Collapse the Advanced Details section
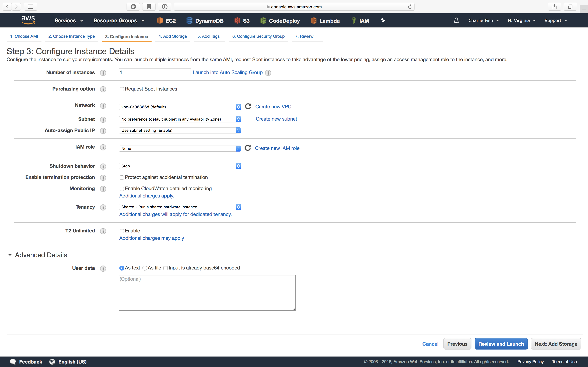Image resolution: width=588 pixels, height=367 pixels. [10, 255]
